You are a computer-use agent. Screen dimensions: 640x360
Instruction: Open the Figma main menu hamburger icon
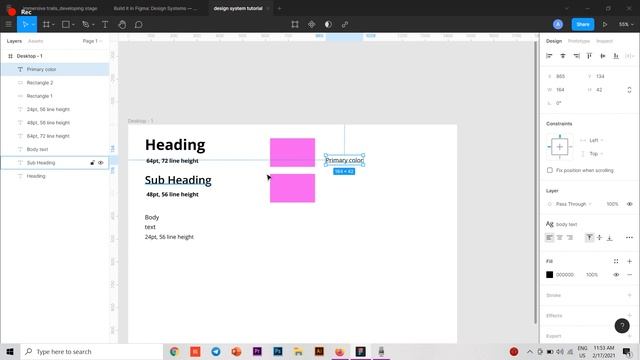click(x=8, y=24)
